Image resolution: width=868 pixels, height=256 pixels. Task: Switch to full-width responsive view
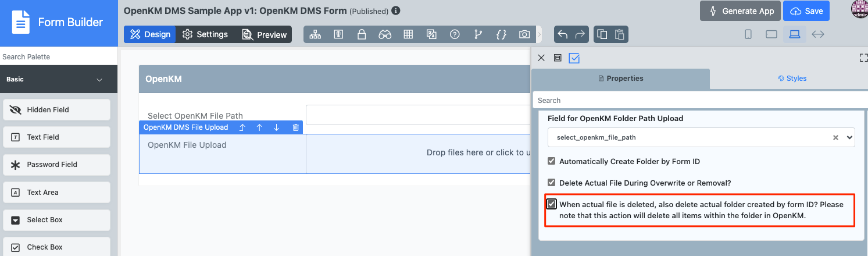[818, 34]
